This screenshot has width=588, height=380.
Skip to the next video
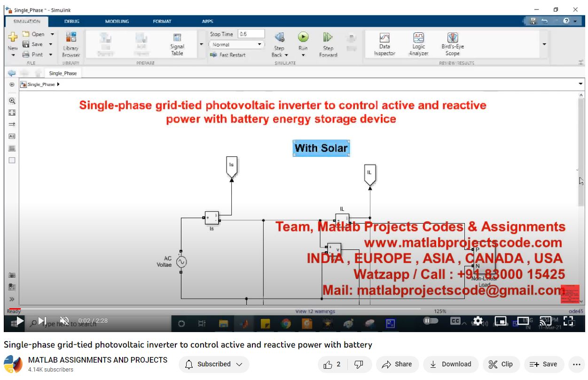click(42, 321)
